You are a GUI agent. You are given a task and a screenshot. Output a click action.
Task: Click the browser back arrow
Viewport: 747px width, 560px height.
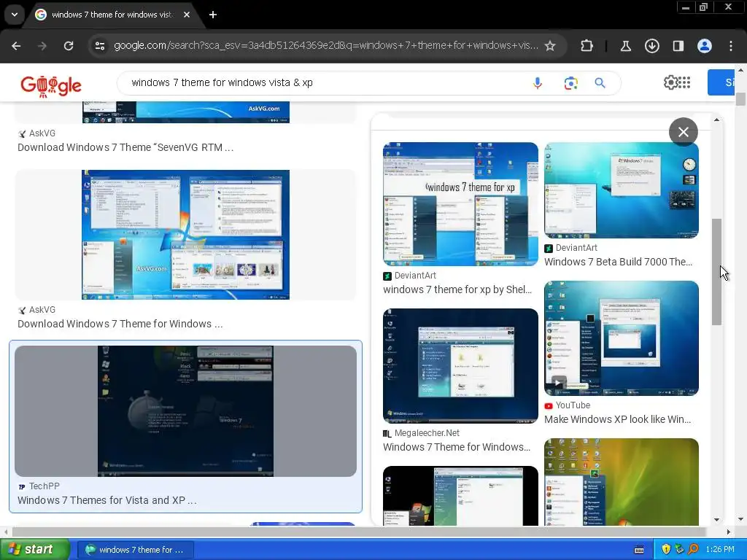(x=16, y=46)
